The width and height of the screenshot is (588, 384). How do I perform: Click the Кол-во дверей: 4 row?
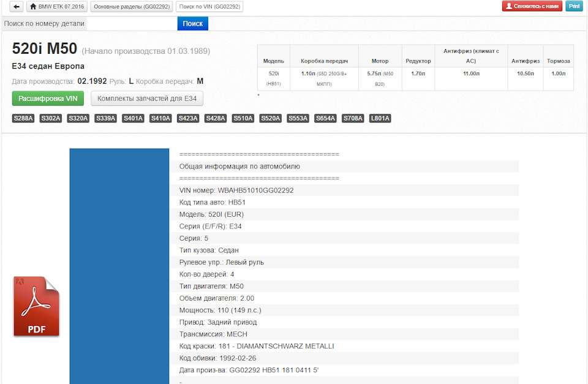[x=344, y=274]
